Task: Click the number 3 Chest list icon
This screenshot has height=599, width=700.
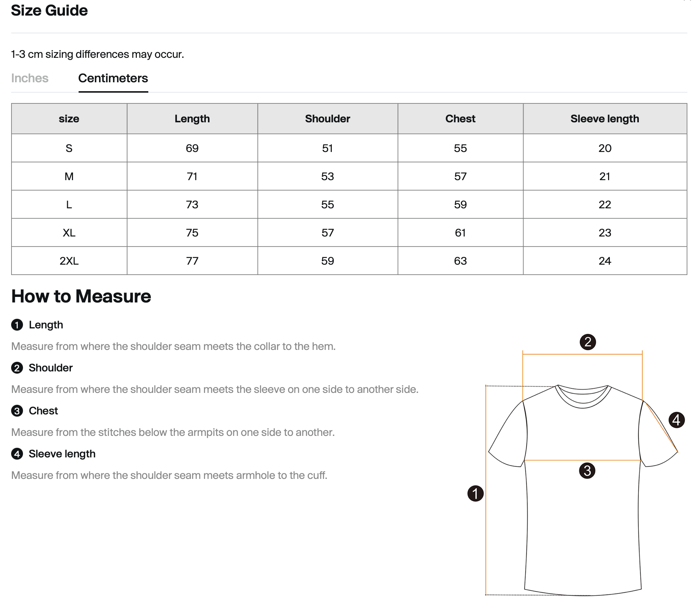Action: [17, 411]
